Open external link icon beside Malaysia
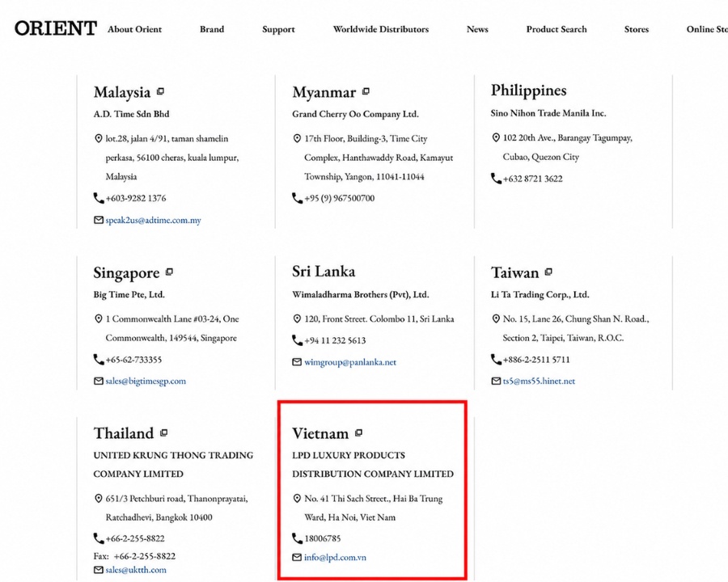Viewport: 728px width, 582px height. 160,91
